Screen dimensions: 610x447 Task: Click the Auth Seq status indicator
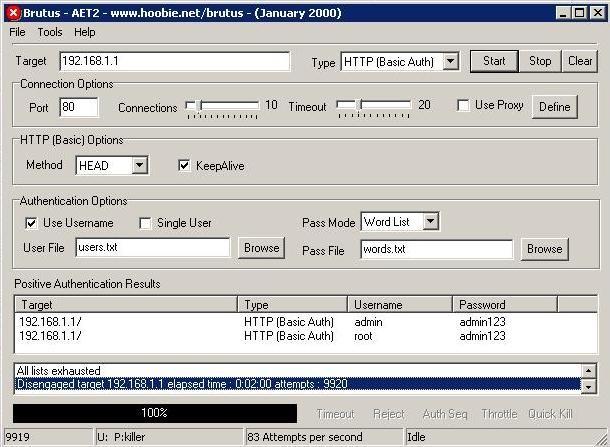(445, 414)
